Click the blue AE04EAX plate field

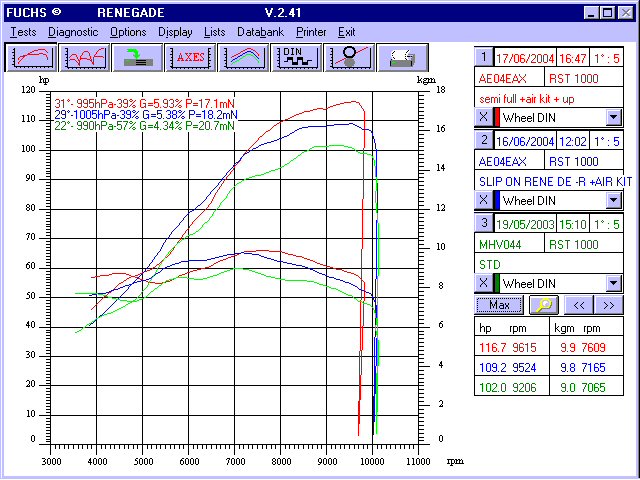tap(509, 161)
